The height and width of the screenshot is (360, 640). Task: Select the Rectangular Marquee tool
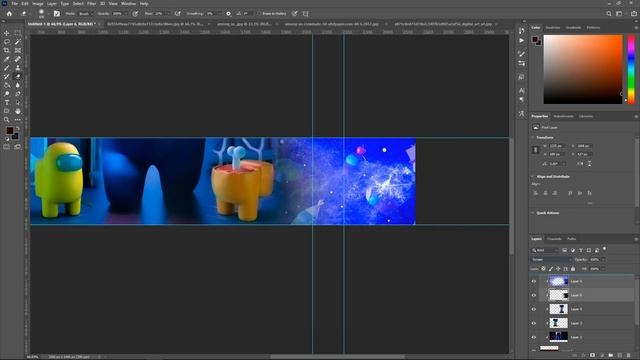[18, 33]
